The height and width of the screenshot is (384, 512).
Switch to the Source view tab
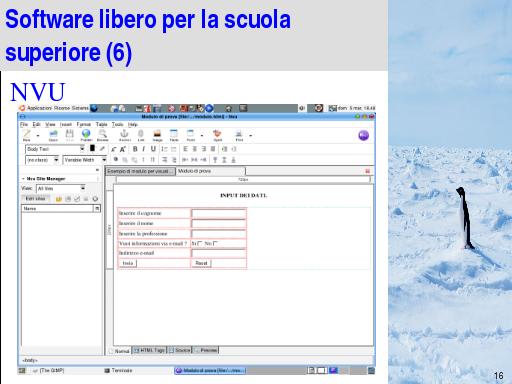coord(180,350)
